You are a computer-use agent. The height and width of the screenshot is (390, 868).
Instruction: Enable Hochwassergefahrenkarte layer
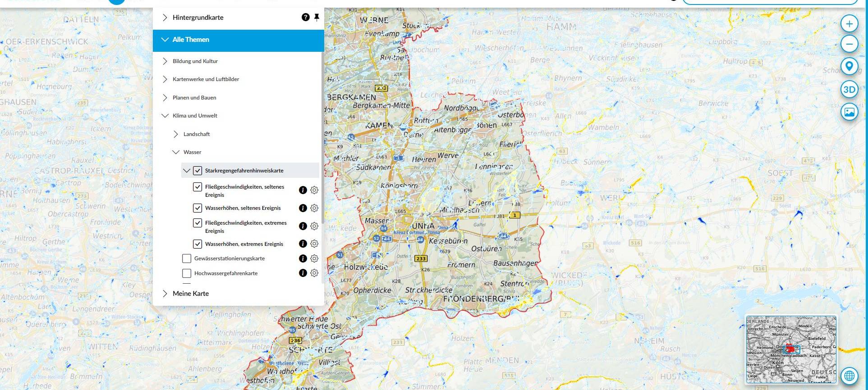pyautogui.click(x=187, y=273)
